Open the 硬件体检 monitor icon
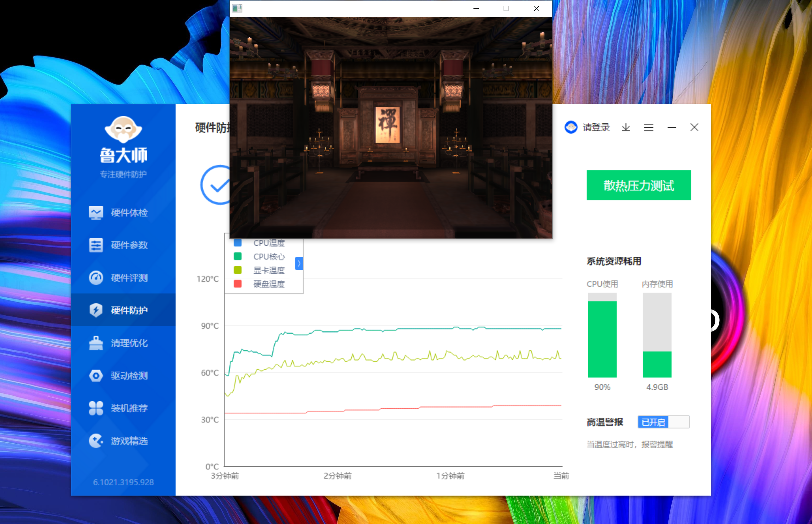 (96, 213)
